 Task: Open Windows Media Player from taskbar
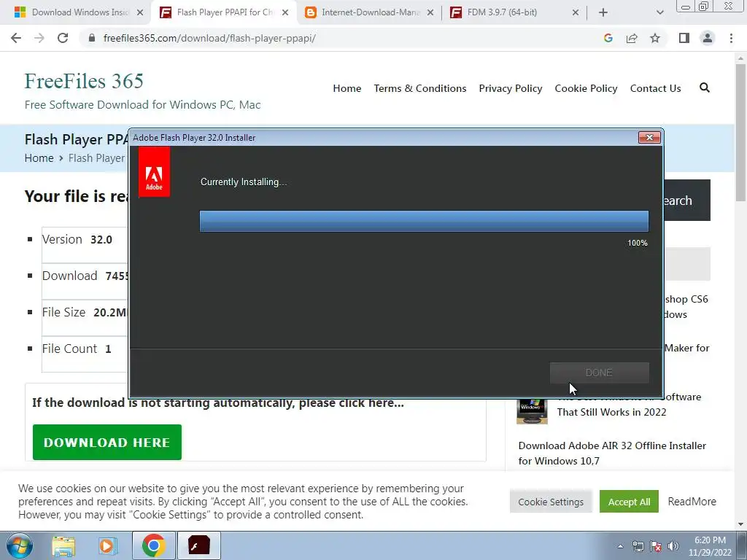pos(108,545)
